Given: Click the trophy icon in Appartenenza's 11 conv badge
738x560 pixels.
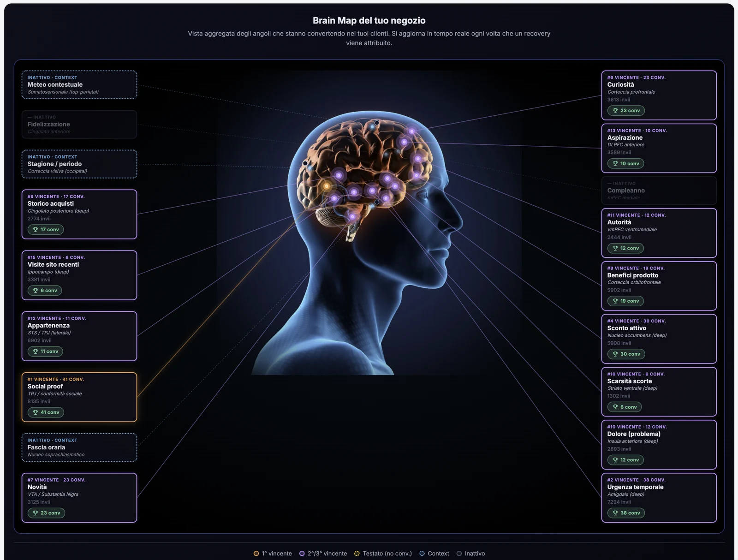Looking at the screenshot, I should coord(35,351).
